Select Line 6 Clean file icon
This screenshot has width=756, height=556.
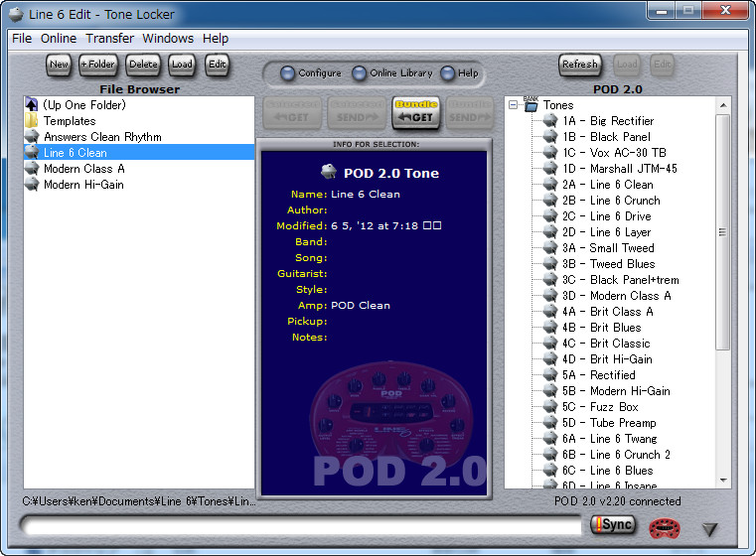click(x=32, y=152)
